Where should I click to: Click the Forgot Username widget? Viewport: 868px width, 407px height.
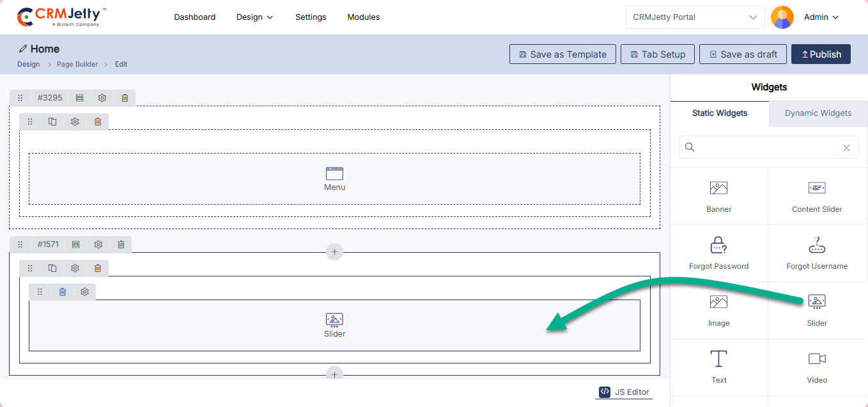point(816,253)
